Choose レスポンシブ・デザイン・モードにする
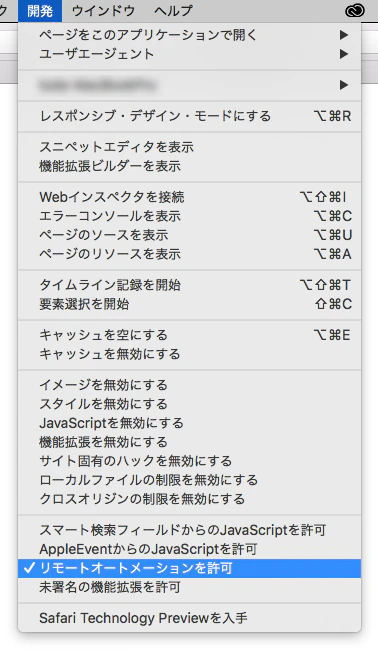The height and width of the screenshot is (658, 378). coord(189,116)
